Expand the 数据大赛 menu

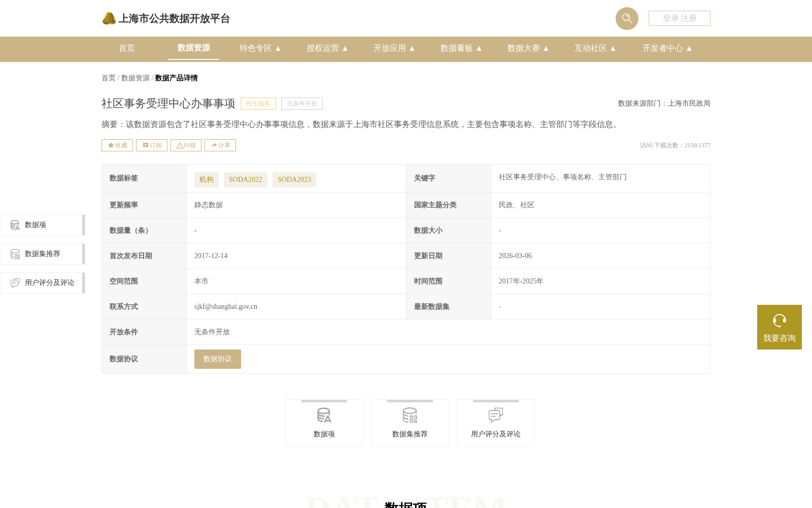click(528, 48)
